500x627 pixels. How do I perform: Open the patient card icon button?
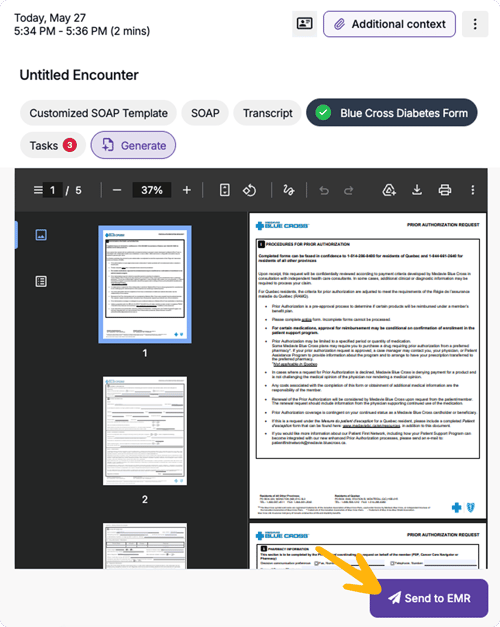(304, 24)
